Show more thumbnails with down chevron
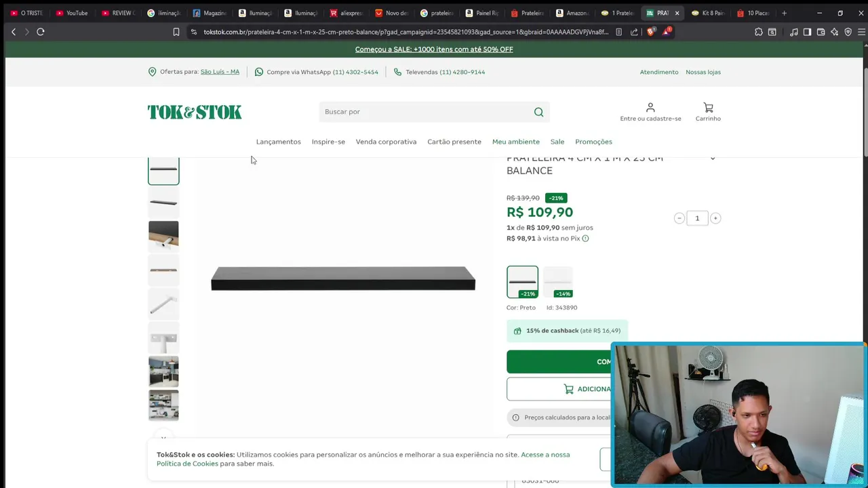Image resolution: width=868 pixels, height=488 pixels. [x=163, y=437]
